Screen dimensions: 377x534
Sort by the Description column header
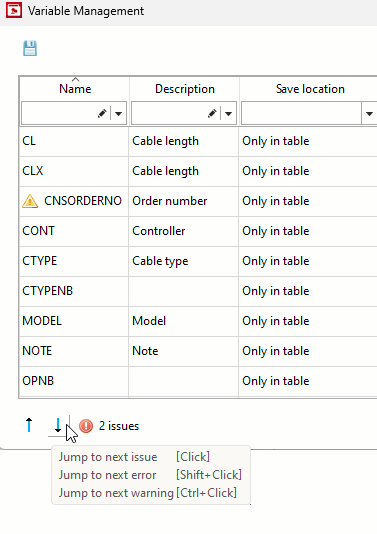(x=185, y=89)
